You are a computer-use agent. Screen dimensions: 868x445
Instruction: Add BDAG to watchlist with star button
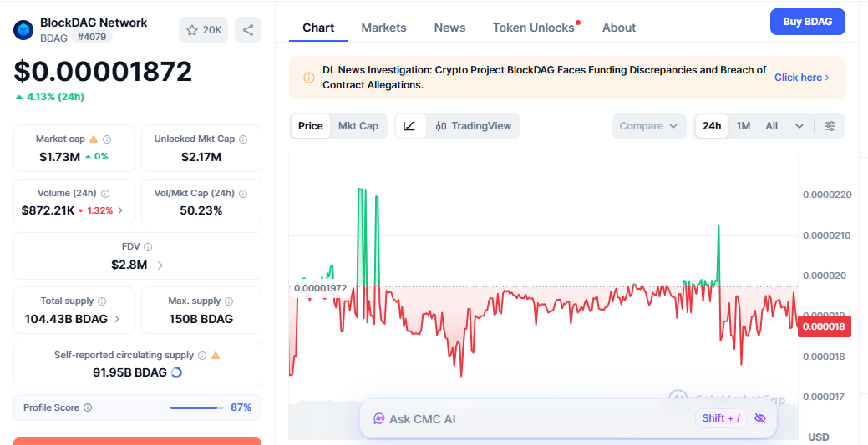tap(203, 30)
